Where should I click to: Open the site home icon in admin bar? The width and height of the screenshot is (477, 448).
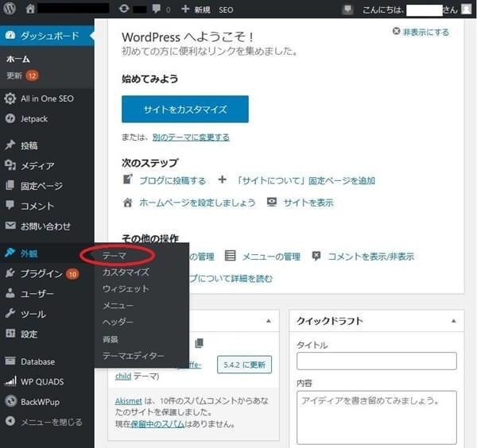tap(30, 9)
